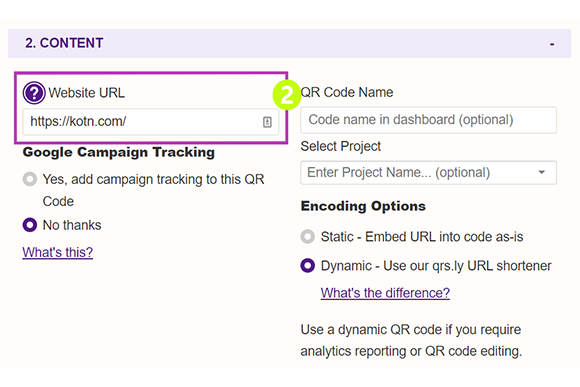Click the 'QR Code Name' label

point(347,92)
